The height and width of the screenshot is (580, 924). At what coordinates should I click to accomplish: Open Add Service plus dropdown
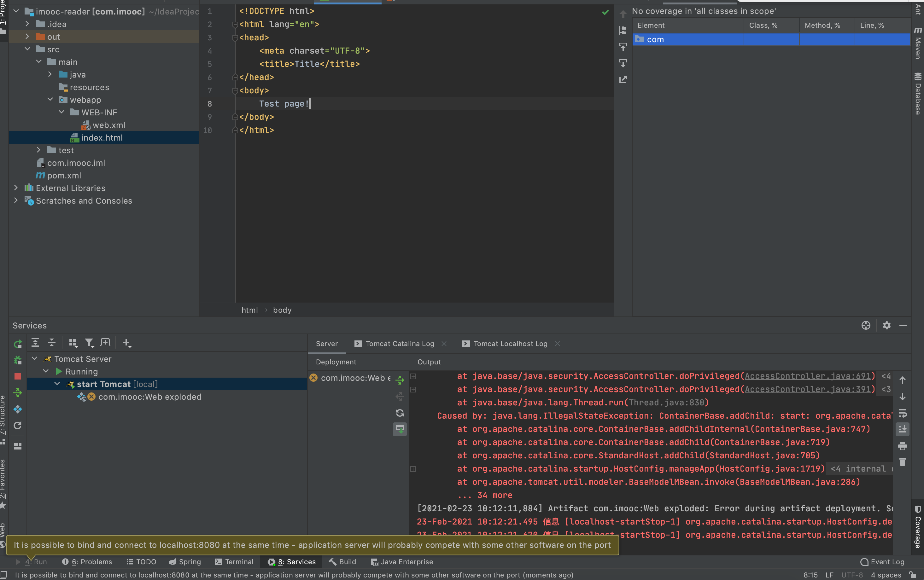pyautogui.click(x=127, y=343)
